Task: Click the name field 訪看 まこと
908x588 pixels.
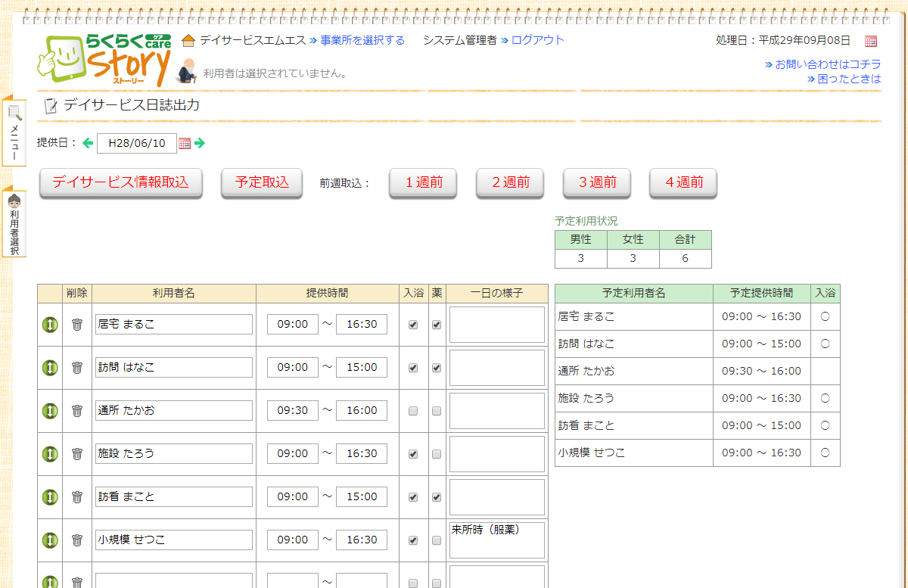Action: [x=174, y=497]
